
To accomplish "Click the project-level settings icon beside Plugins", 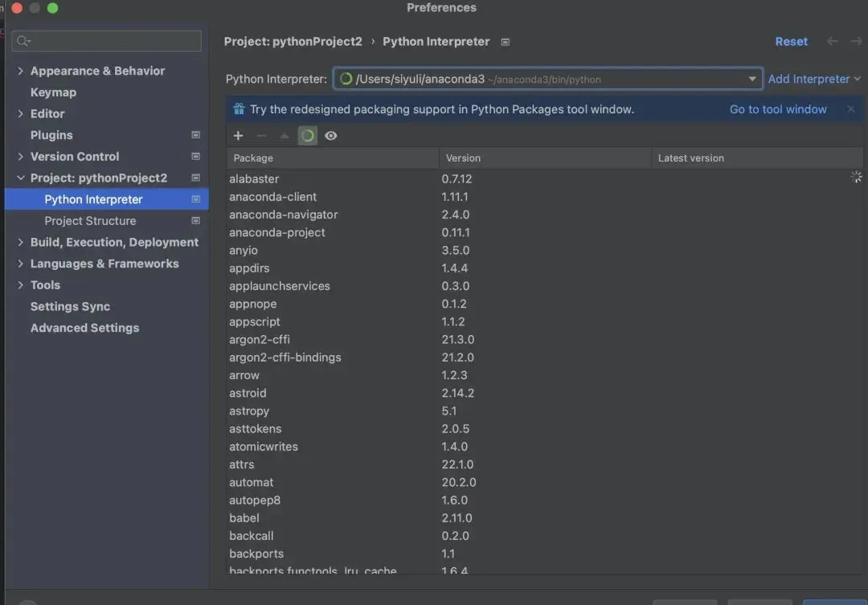I will tap(195, 135).
